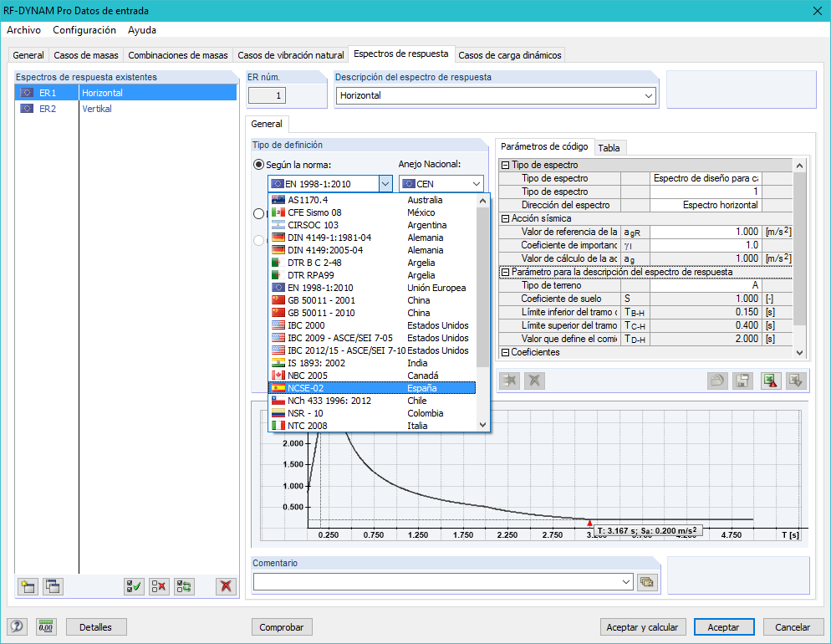
Task: Click the Aceptar button
Action: pos(723,627)
